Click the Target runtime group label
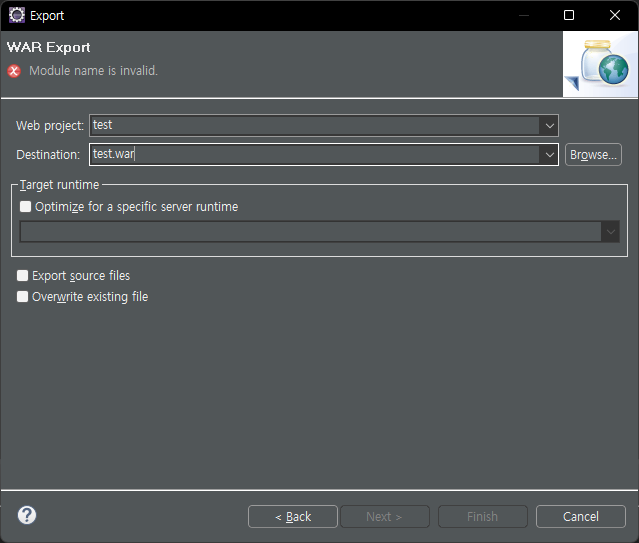639x543 pixels. [x=59, y=185]
